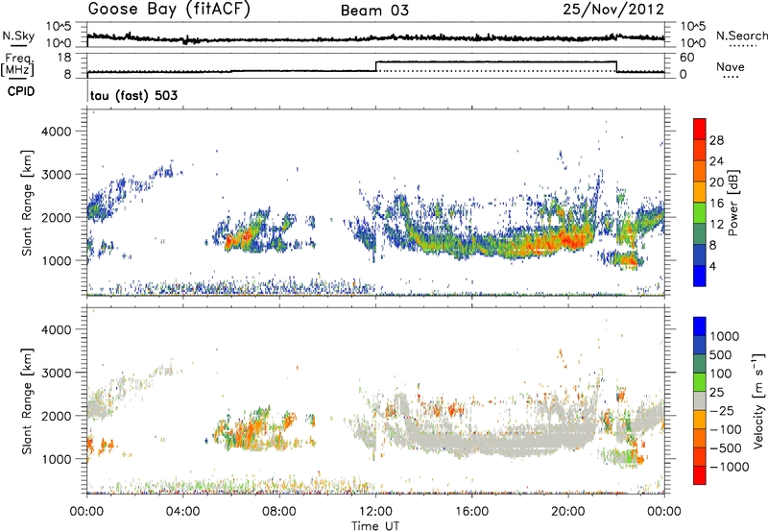Click the date '25/Nov/2012'
The width and height of the screenshot is (768, 532).
click(x=613, y=10)
